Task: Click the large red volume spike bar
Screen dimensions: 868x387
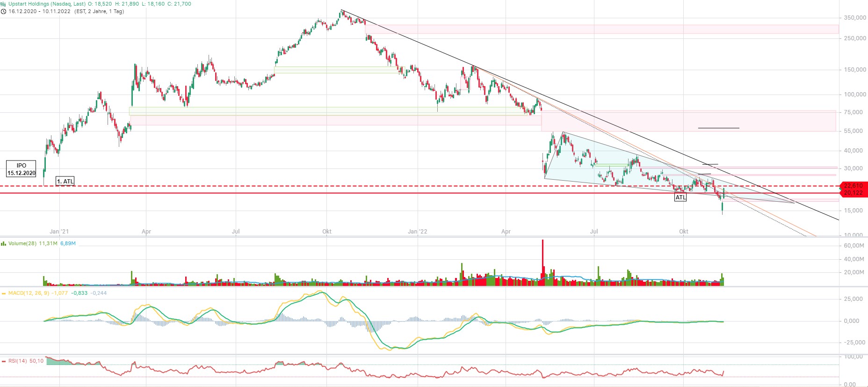Action: tap(542, 257)
